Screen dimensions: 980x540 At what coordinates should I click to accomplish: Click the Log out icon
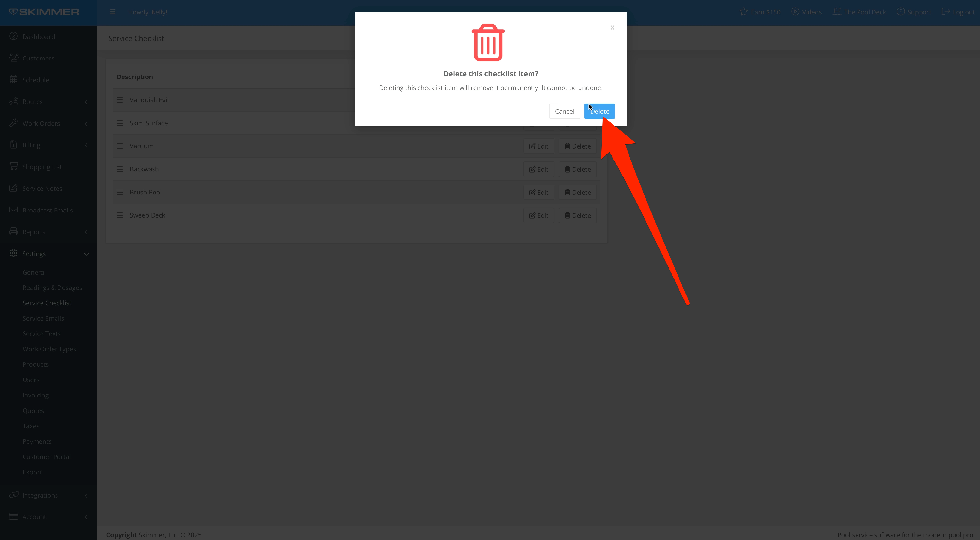[x=945, y=12]
